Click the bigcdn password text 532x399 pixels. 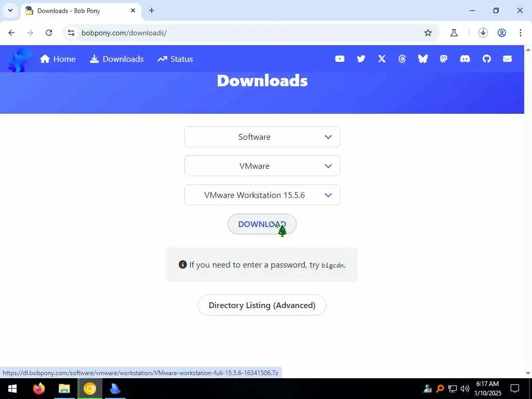pyautogui.click(x=333, y=265)
